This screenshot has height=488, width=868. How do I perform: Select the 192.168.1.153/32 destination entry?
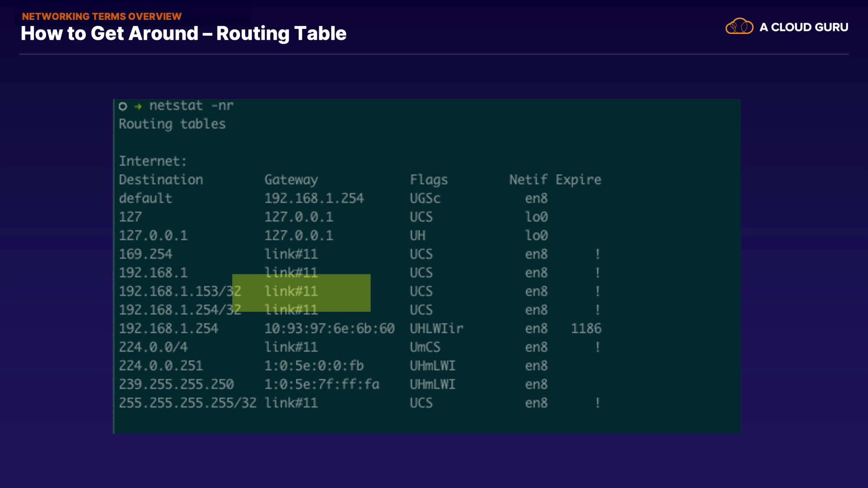(x=179, y=291)
